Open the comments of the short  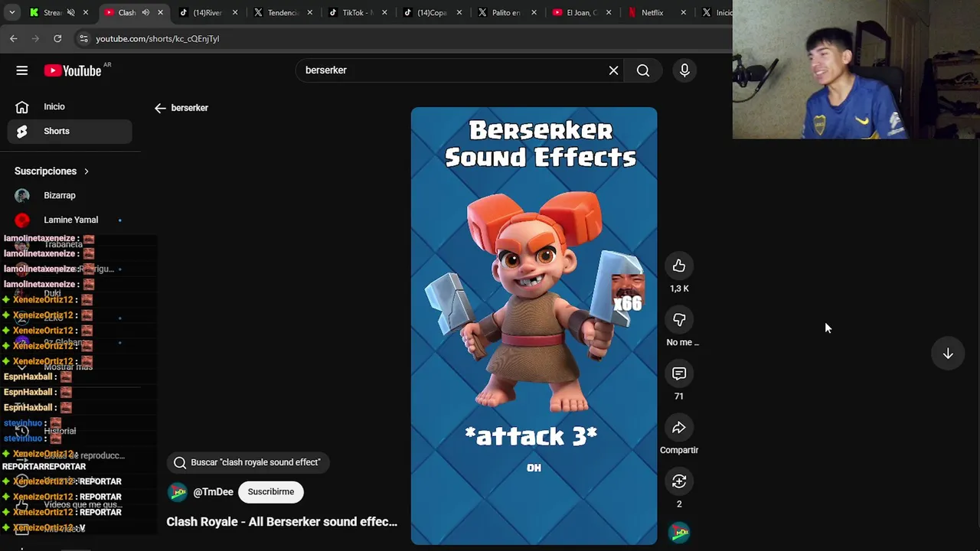click(x=679, y=373)
